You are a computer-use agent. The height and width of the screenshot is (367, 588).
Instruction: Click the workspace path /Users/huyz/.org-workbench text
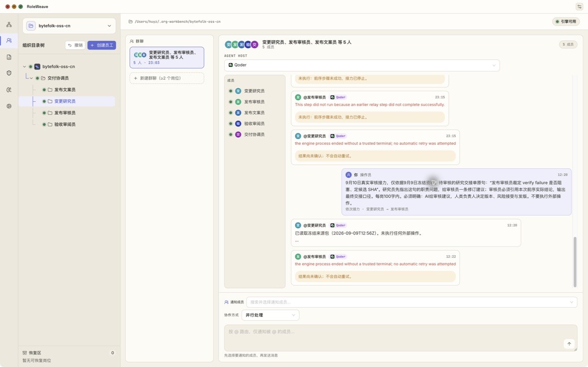[177, 22]
